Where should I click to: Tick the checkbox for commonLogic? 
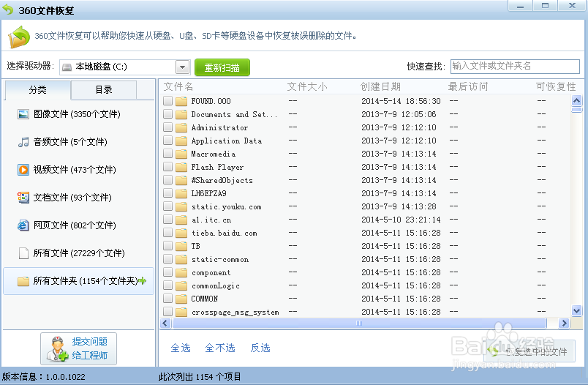pos(167,285)
